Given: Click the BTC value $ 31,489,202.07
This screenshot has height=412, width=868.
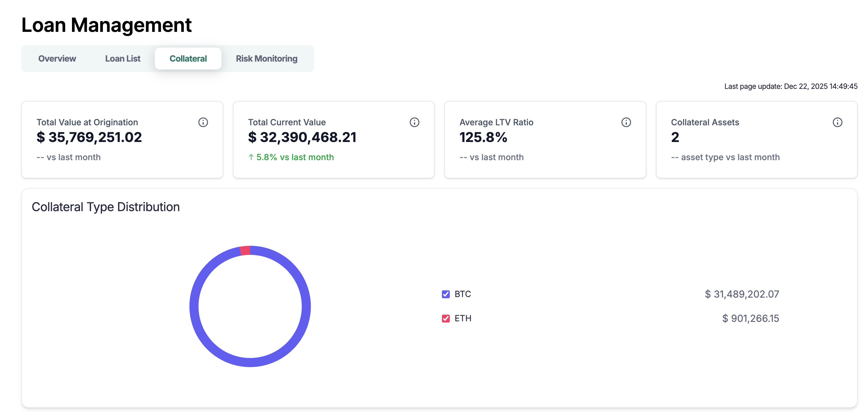Looking at the screenshot, I should (742, 294).
